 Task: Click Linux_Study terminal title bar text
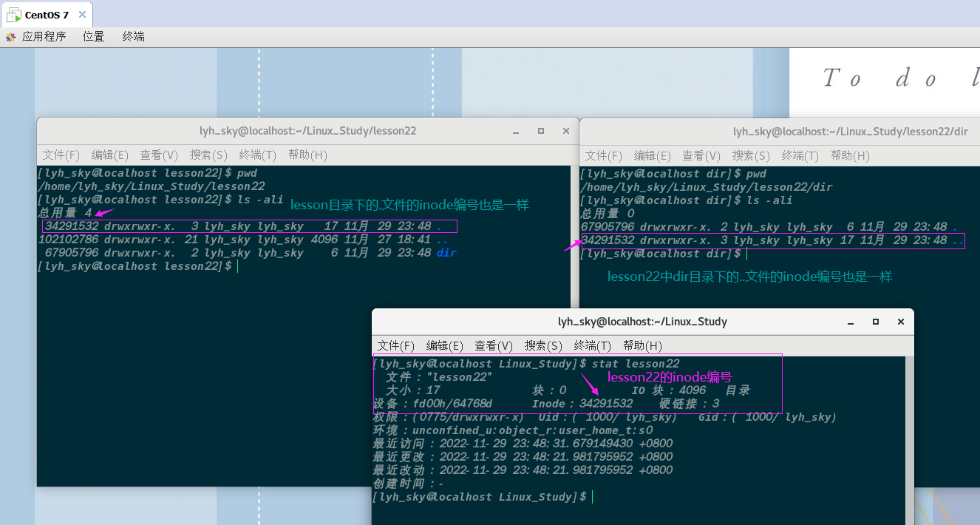pyautogui.click(x=643, y=322)
